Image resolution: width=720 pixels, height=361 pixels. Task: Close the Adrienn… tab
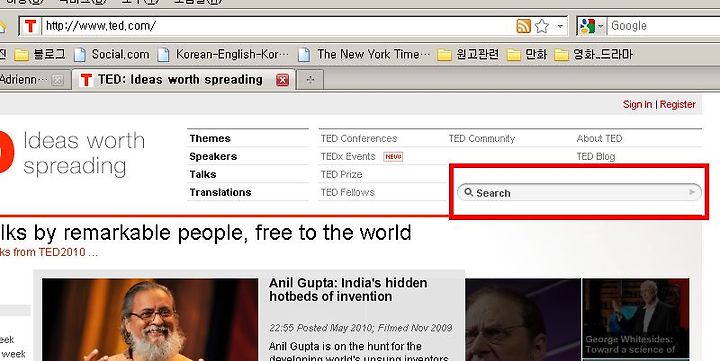[57, 80]
